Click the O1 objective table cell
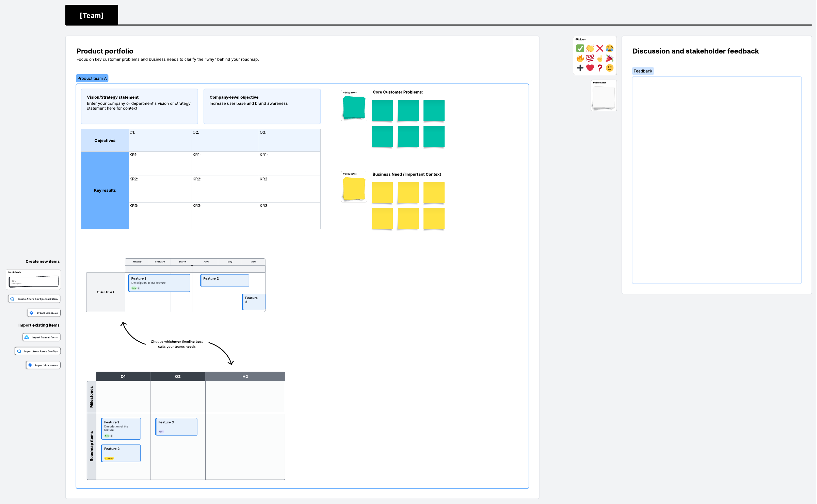817x504 pixels. coord(160,140)
